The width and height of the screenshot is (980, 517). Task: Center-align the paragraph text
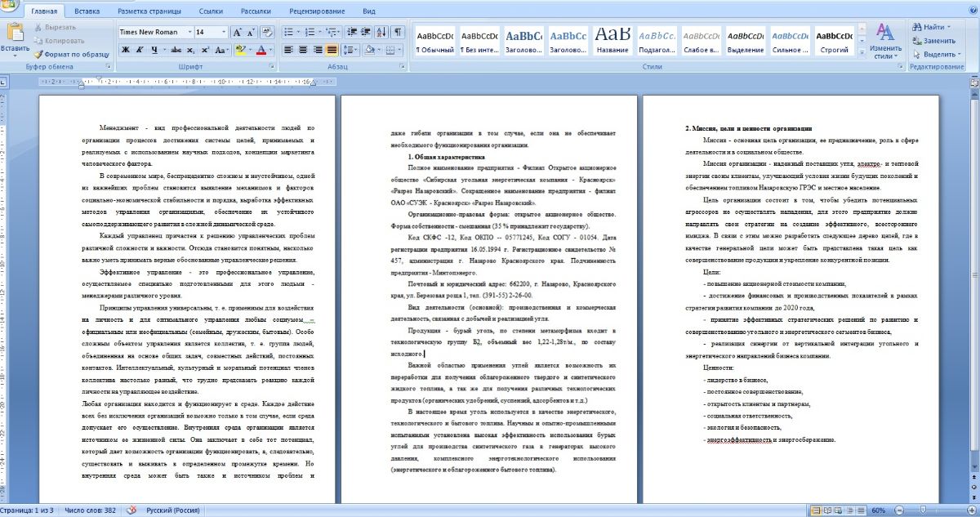302,50
